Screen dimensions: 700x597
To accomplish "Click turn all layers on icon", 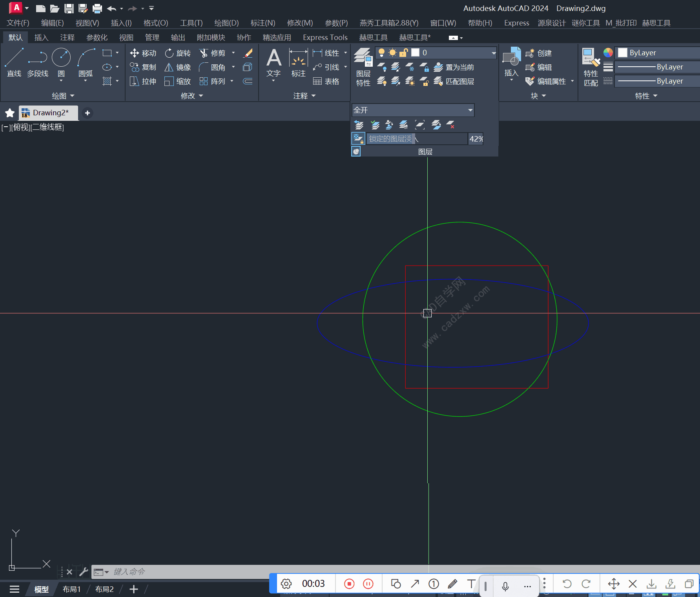I will (x=382, y=81).
